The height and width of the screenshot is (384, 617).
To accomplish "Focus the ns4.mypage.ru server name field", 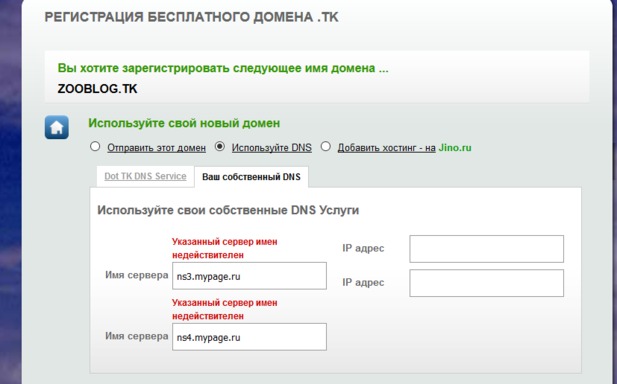I will (249, 337).
